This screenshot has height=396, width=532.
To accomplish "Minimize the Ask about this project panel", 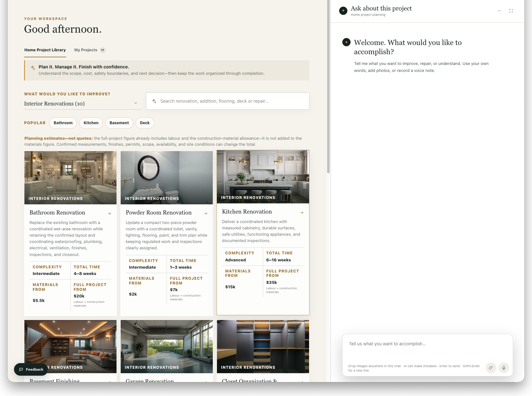I will tap(499, 11).
